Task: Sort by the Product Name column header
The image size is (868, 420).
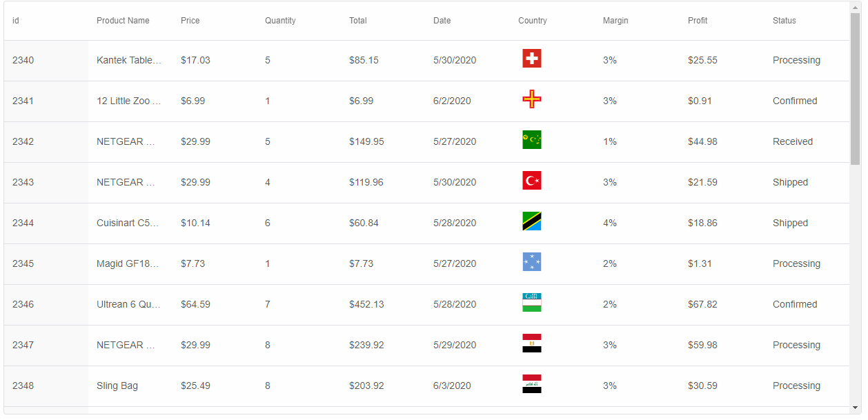Action: 123,21
